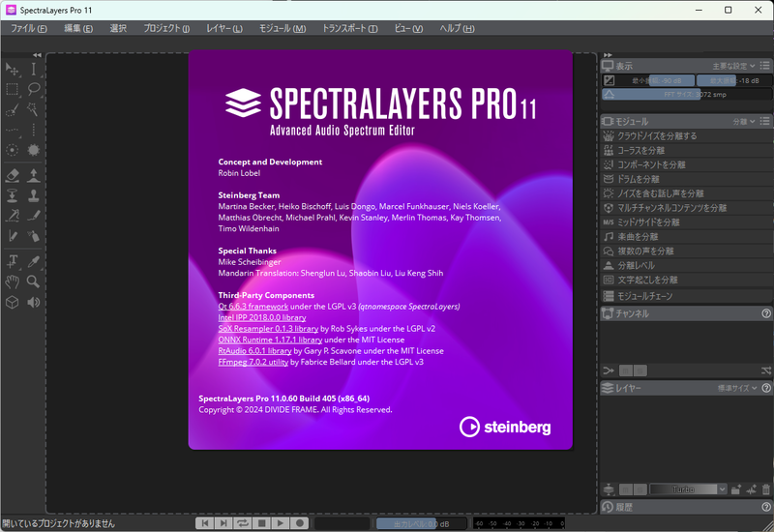Image resolution: width=774 pixels, height=532 pixels.
Task: Open the モジュール menu
Action: (x=283, y=28)
